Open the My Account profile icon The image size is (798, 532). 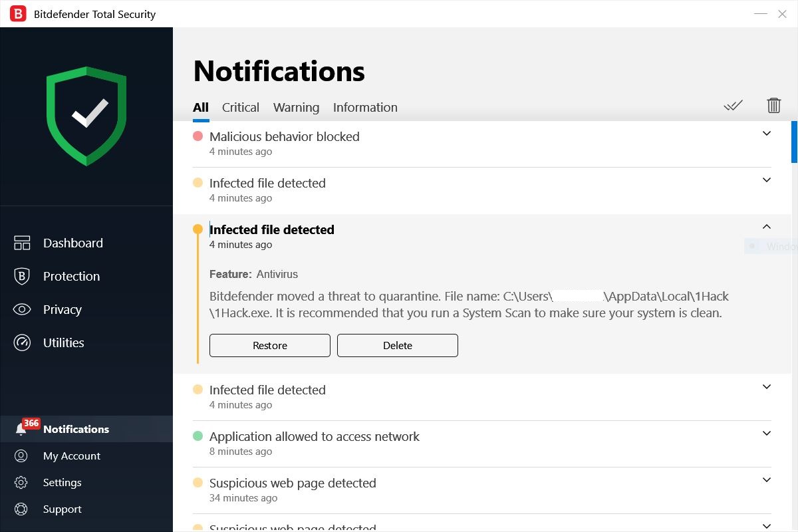(21, 456)
